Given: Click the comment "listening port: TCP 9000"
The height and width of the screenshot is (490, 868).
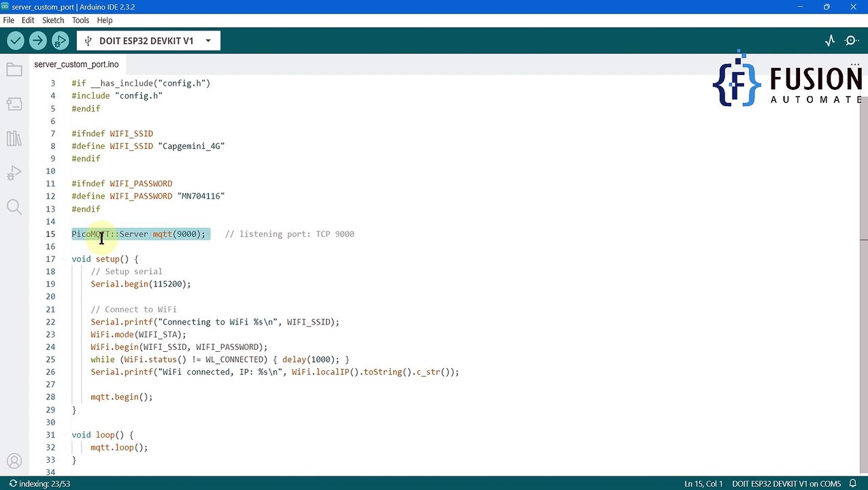Looking at the screenshot, I should tap(290, 234).
